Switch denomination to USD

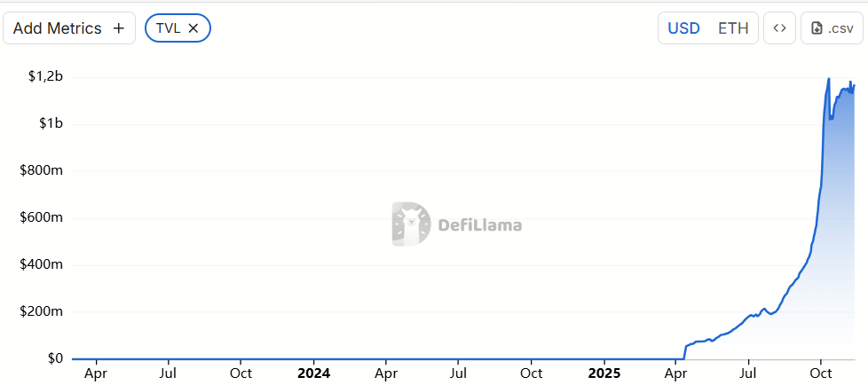tap(683, 28)
